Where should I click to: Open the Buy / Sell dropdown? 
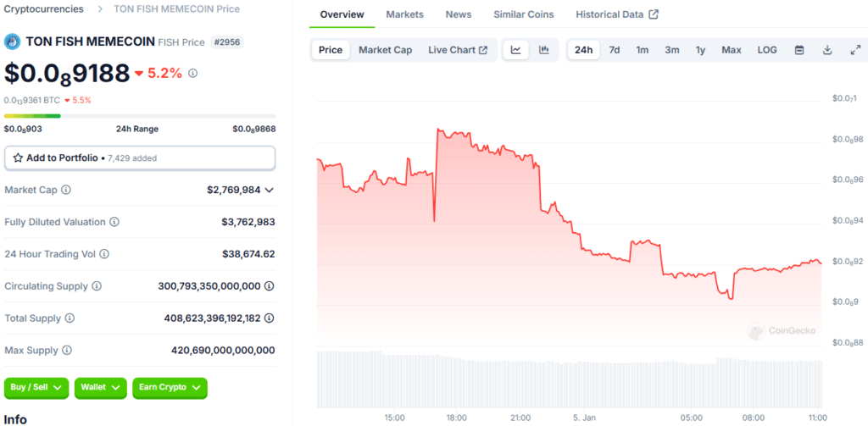tap(36, 388)
